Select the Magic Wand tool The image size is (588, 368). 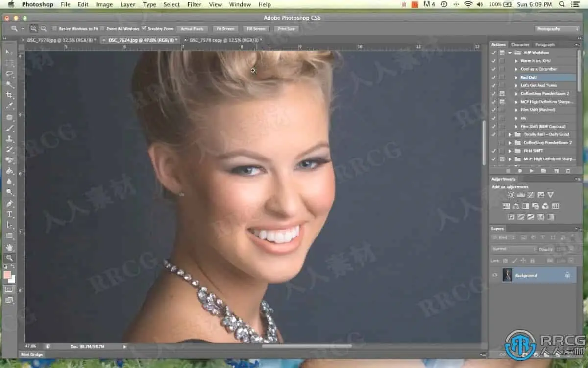pyautogui.click(x=9, y=84)
